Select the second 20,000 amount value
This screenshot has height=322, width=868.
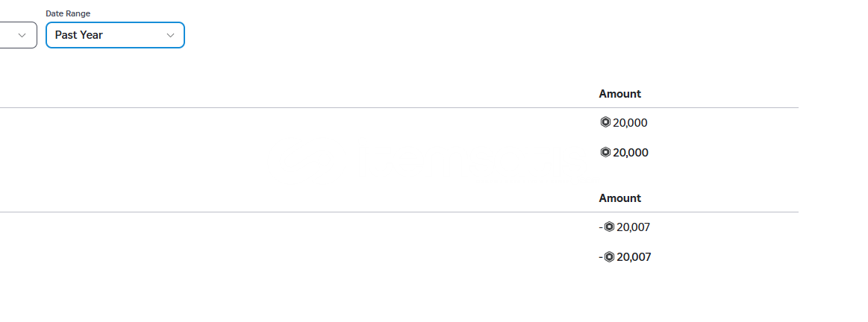pos(631,153)
